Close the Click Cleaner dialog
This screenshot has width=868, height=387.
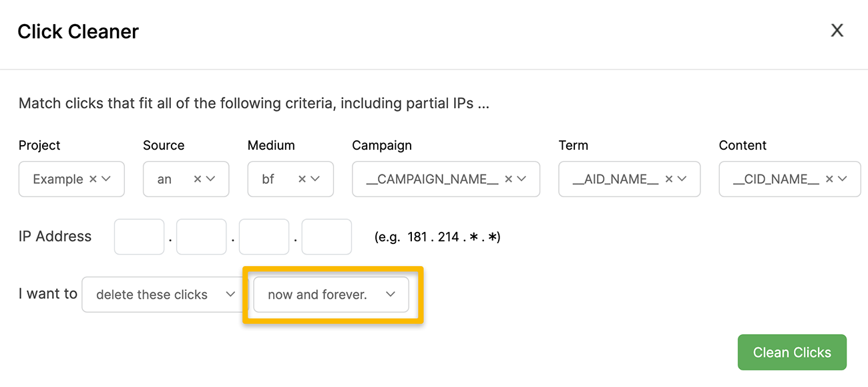(x=837, y=31)
